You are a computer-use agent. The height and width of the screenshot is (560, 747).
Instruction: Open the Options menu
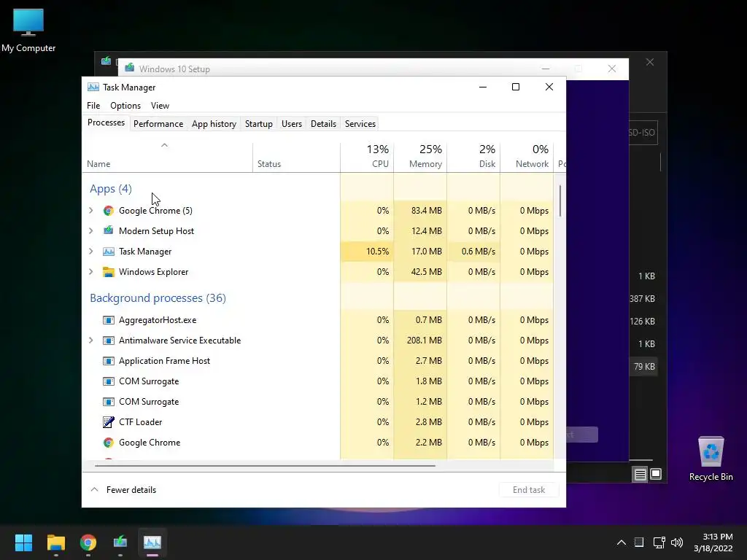[x=125, y=106]
